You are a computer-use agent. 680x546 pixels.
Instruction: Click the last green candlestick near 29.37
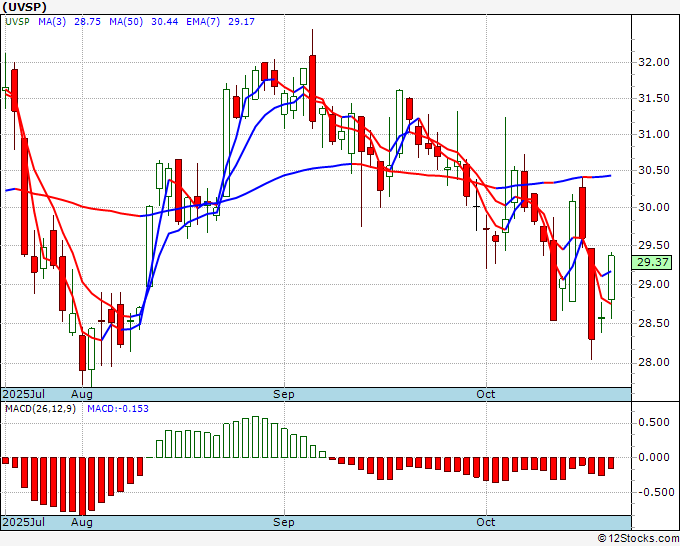pos(611,278)
